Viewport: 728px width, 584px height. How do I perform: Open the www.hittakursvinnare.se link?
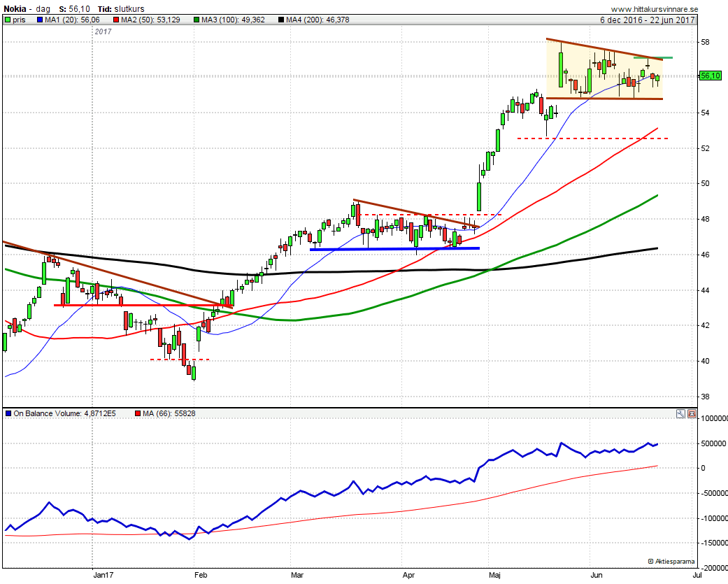(x=654, y=9)
